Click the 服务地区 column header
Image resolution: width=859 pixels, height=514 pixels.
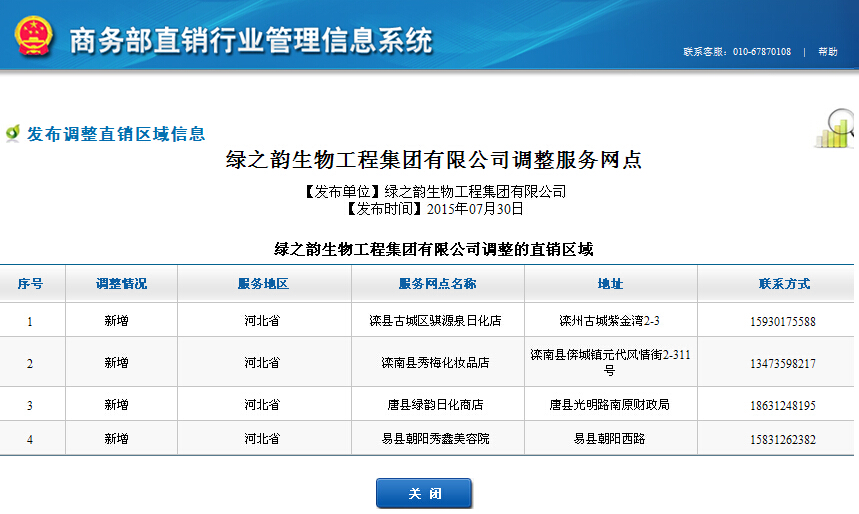pyautogui.click(x=262, y=284)
